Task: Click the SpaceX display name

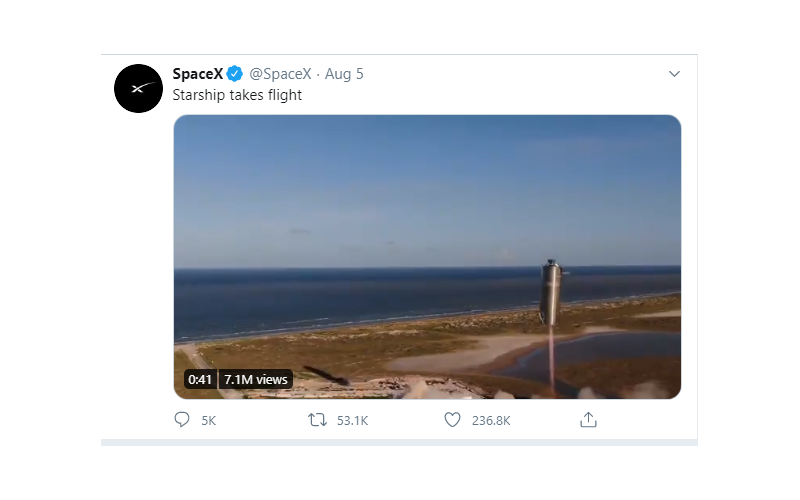Action: pyautogui.click(x=197, y=74)
